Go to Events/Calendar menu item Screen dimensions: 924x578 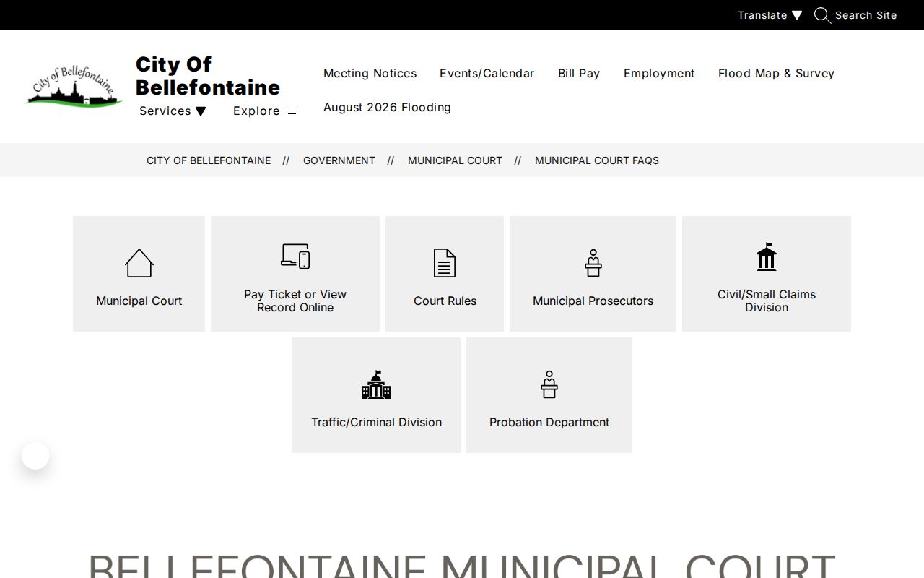(487, 73)
